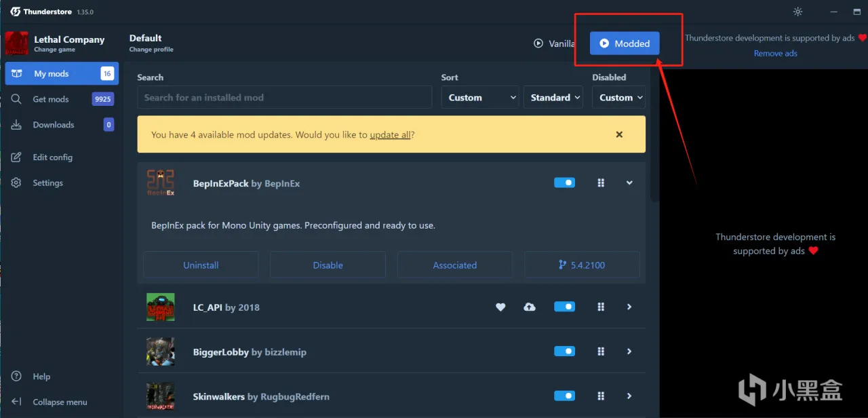Click the BiggerLobby drag handle icon
Screen dimensions: 868x418
(x=601, y=351)
